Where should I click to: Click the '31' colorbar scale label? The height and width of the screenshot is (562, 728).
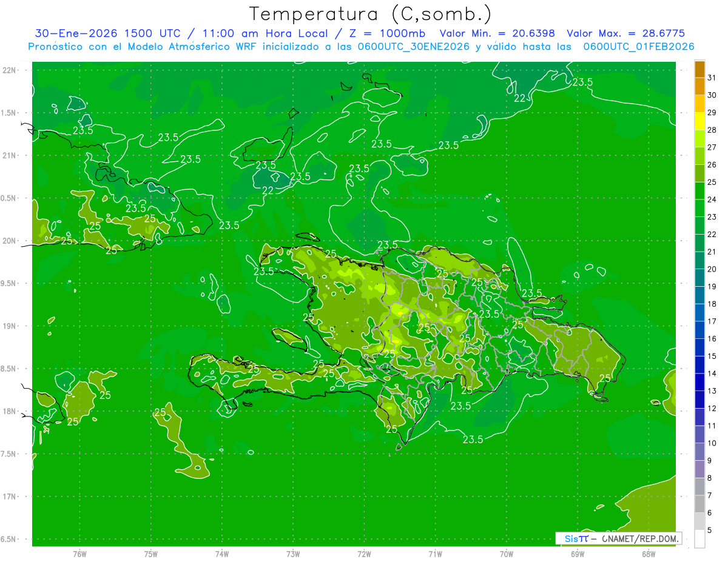712,77
